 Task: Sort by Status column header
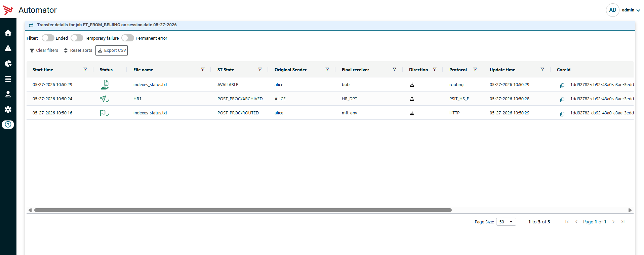[x=106, y=70]
